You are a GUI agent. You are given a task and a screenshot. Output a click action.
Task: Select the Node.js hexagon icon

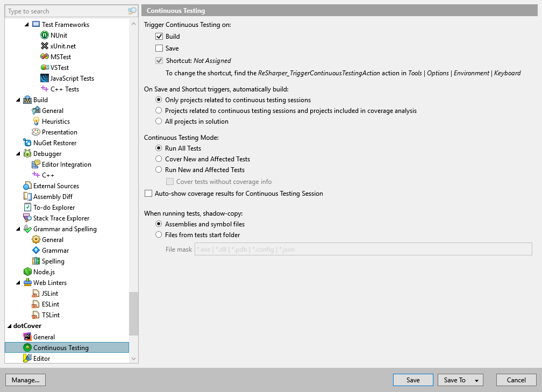[26, 272]
